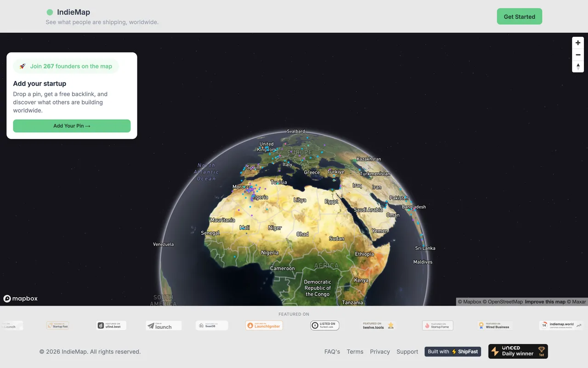Click the Join 267 founders pill
Viewport: 588px width, 368px height.
click(x=66, y=66)
